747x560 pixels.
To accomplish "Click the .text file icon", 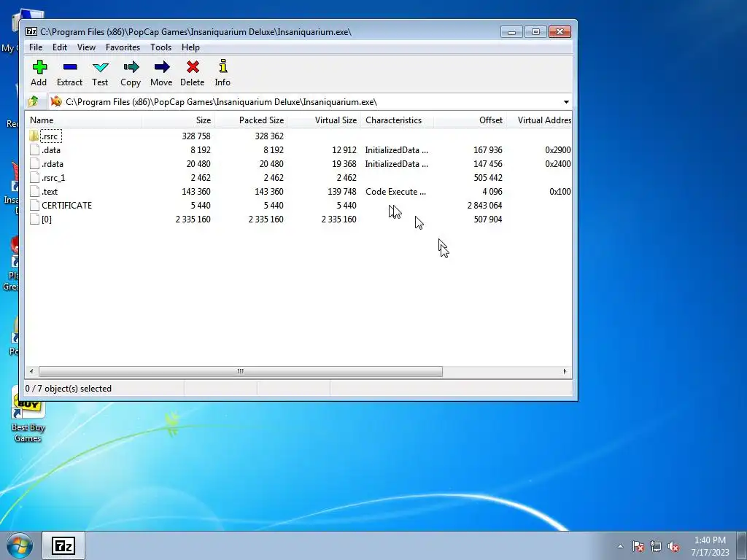I will tap(34, 192).
